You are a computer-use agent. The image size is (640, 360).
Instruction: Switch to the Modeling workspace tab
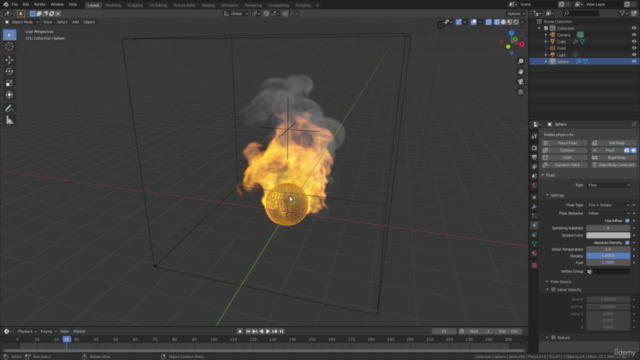click(113, 5)
